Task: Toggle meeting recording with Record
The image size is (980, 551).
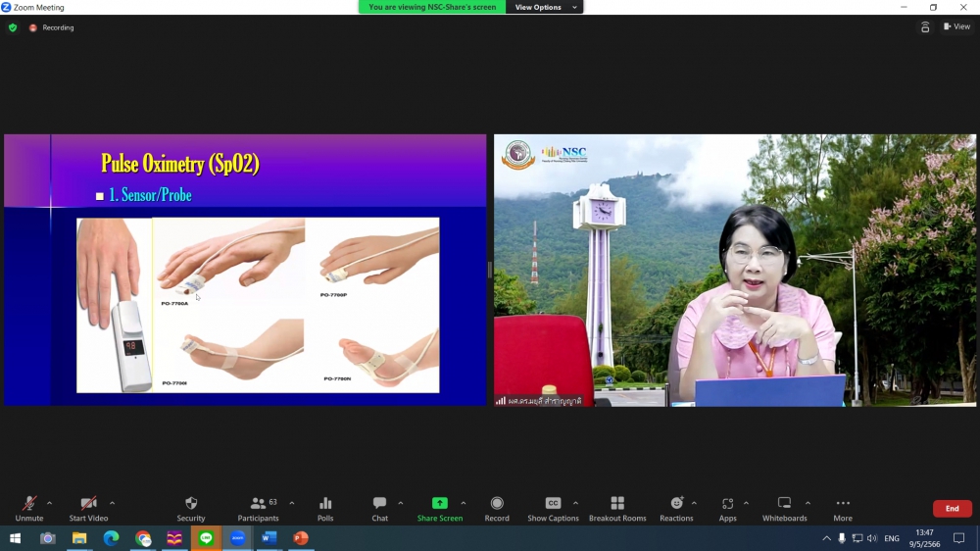Action: point(497,508)
